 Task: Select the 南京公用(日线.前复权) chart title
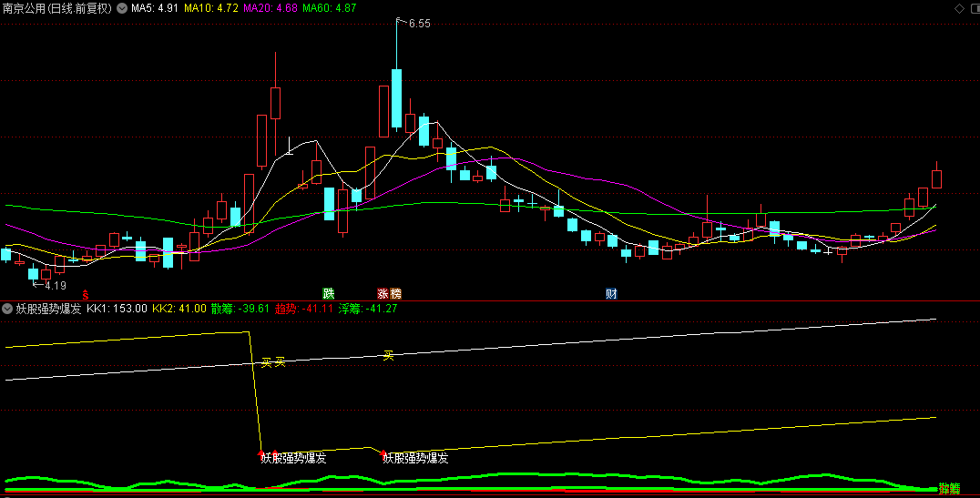[57, 8]
